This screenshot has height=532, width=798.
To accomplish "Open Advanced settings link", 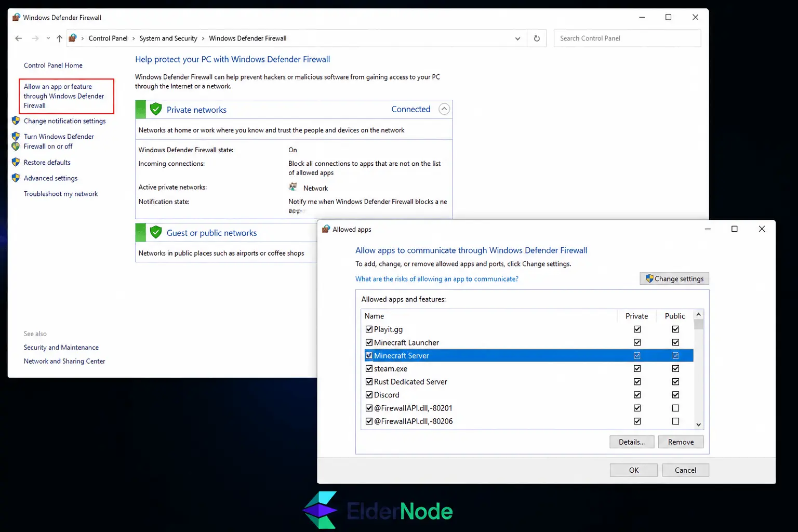I will tap(50, 178).
